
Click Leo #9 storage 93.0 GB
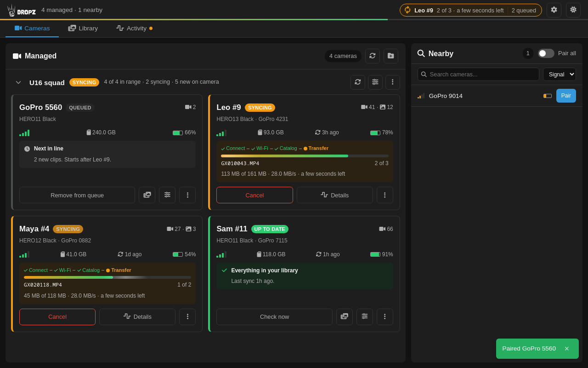(x=271, y=132)
